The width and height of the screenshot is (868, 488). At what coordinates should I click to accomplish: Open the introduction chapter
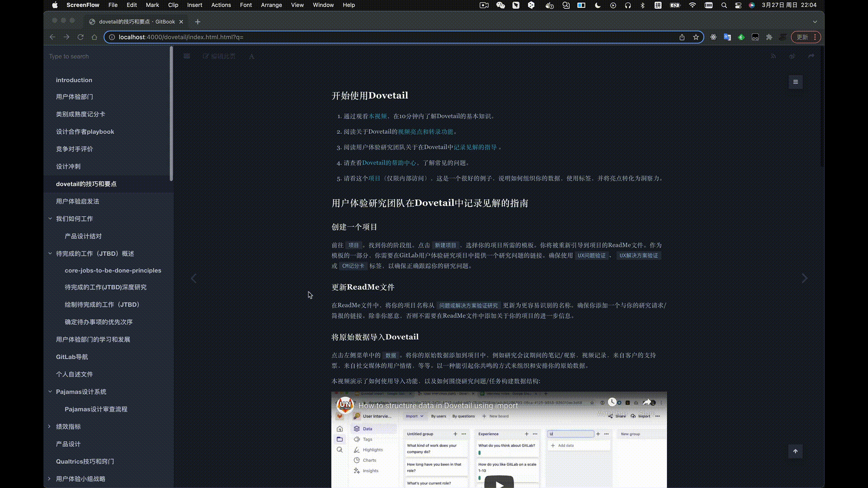pyautogui.click(x=74, y=80)
